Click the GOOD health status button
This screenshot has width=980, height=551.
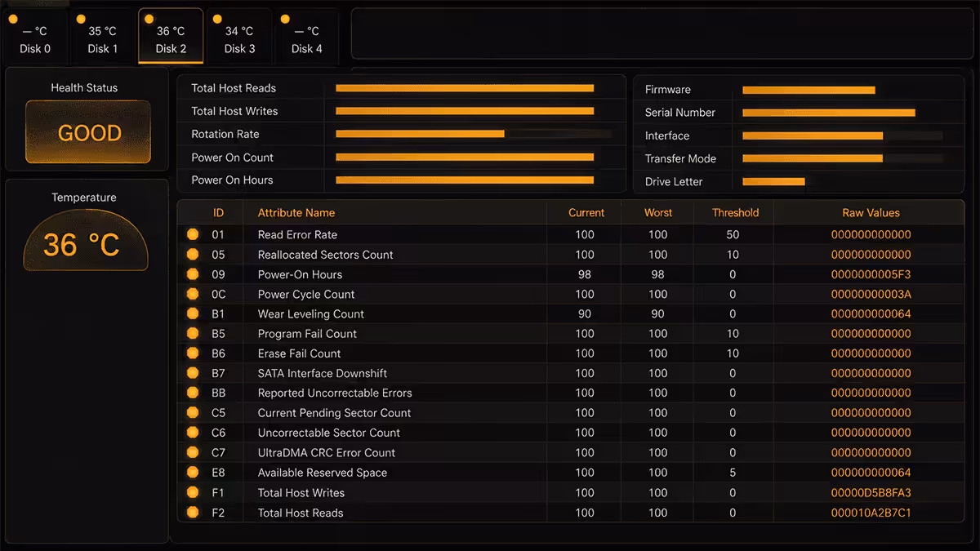click(x=88, y=132)
